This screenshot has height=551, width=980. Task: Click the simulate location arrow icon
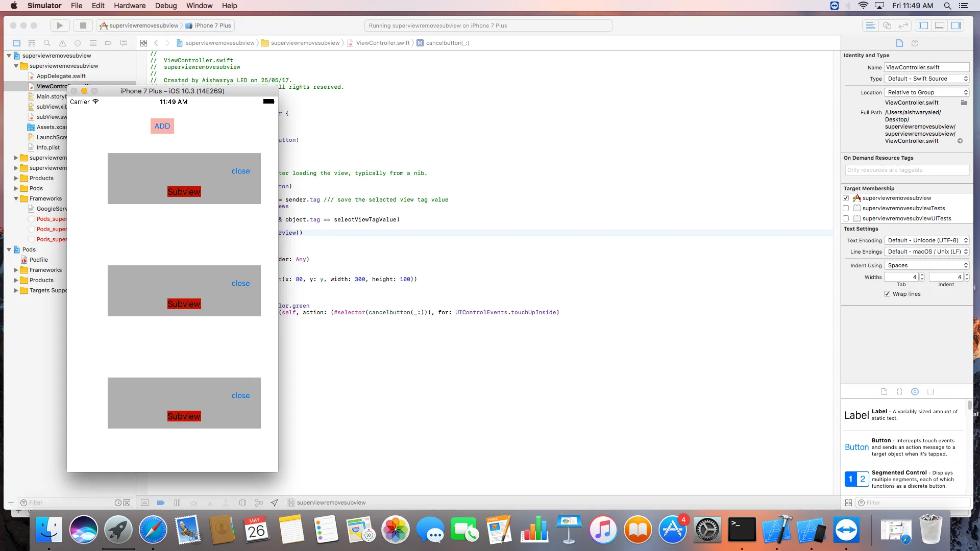tap(275, 503)
